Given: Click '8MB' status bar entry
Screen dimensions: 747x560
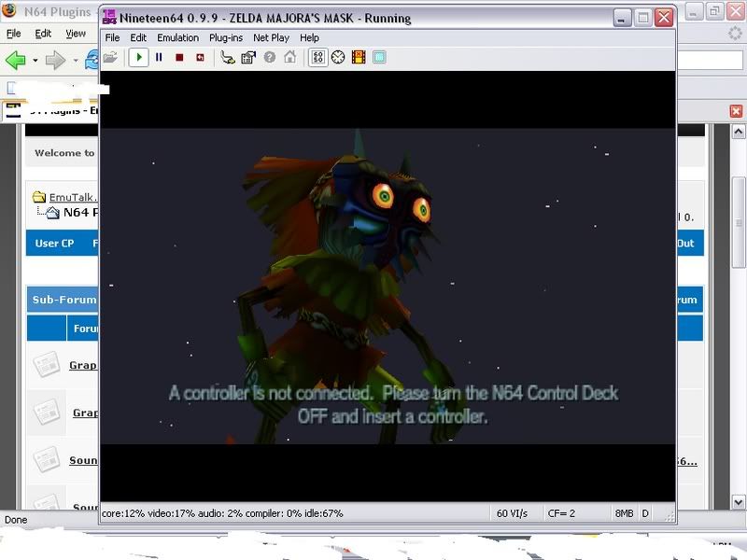Looking at the screenshot, I should coord(624,513).
